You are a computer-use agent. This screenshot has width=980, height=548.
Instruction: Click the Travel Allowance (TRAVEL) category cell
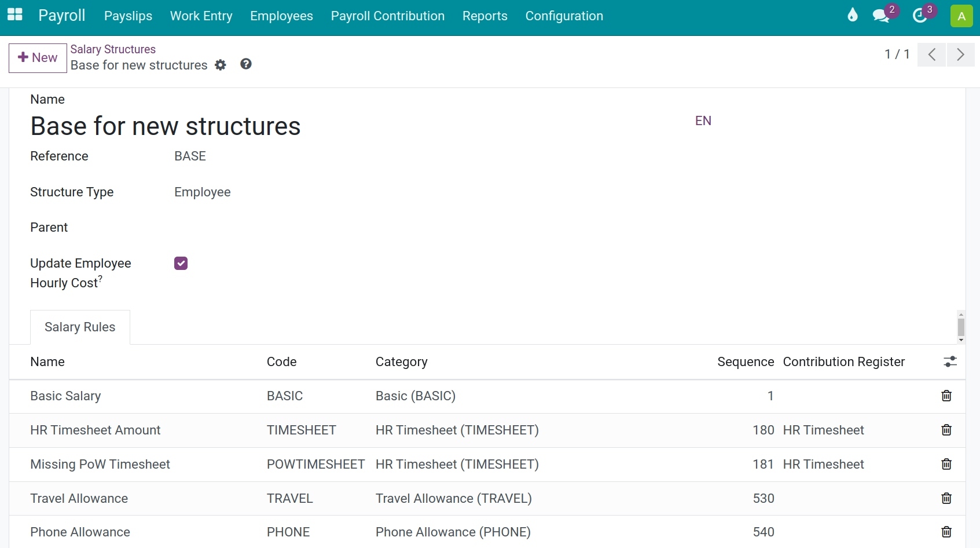click(x=454, y=499)
